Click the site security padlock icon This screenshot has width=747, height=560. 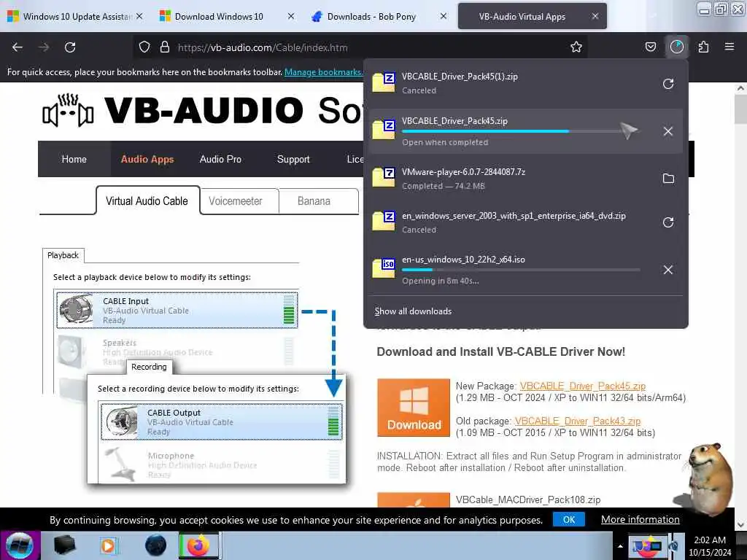[165, 47]
